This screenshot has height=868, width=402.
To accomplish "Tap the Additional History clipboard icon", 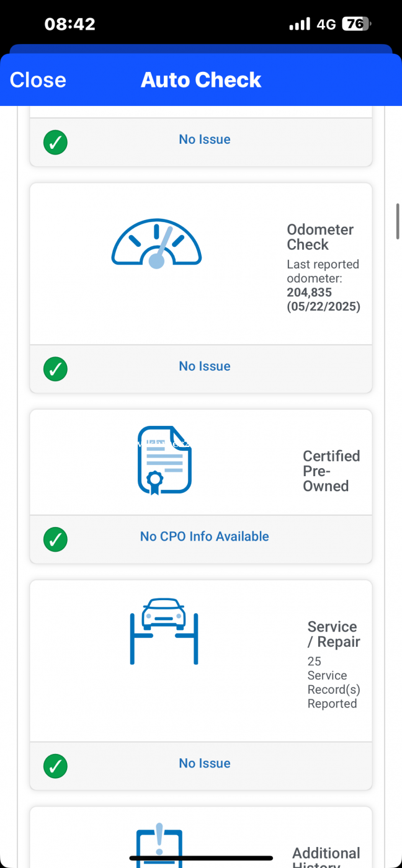I will [159, 845].
